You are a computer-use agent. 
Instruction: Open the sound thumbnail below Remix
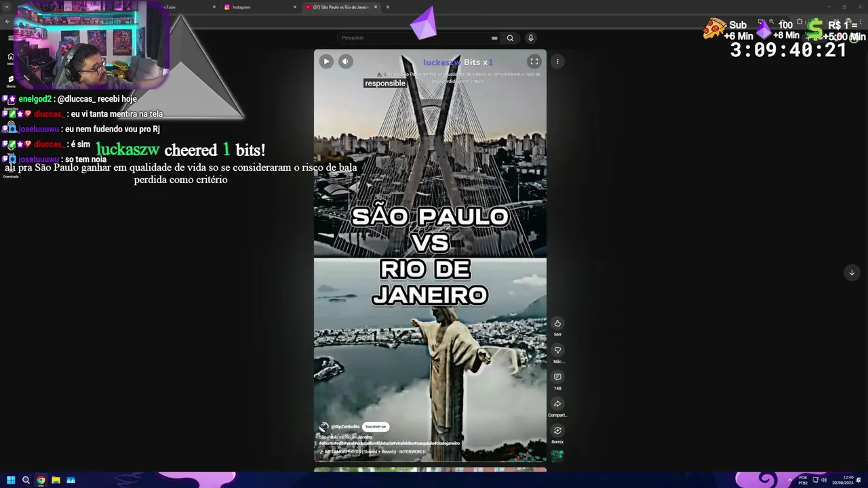point(557,455)
